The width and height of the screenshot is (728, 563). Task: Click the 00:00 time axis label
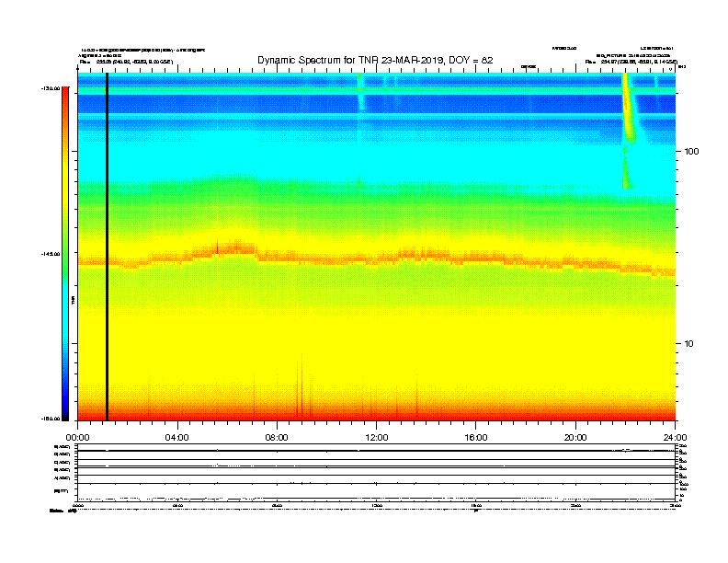pos(77,438)
